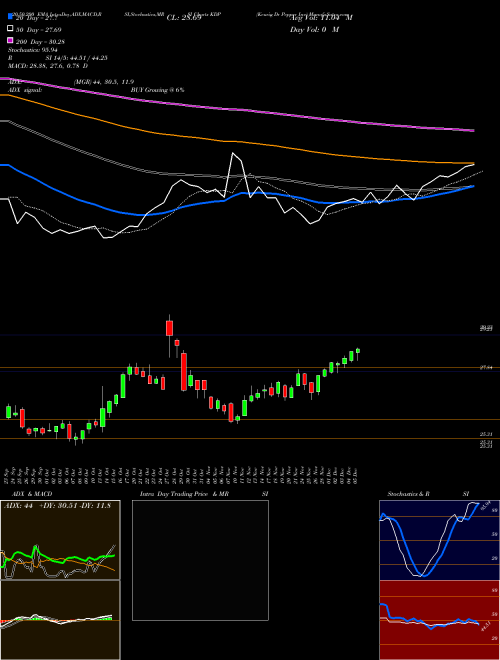The image size is (500, 660).
Task: Click the 'MACD: 28.38, 27.6, 0.78 D' readout
Action: pos(48,66)
